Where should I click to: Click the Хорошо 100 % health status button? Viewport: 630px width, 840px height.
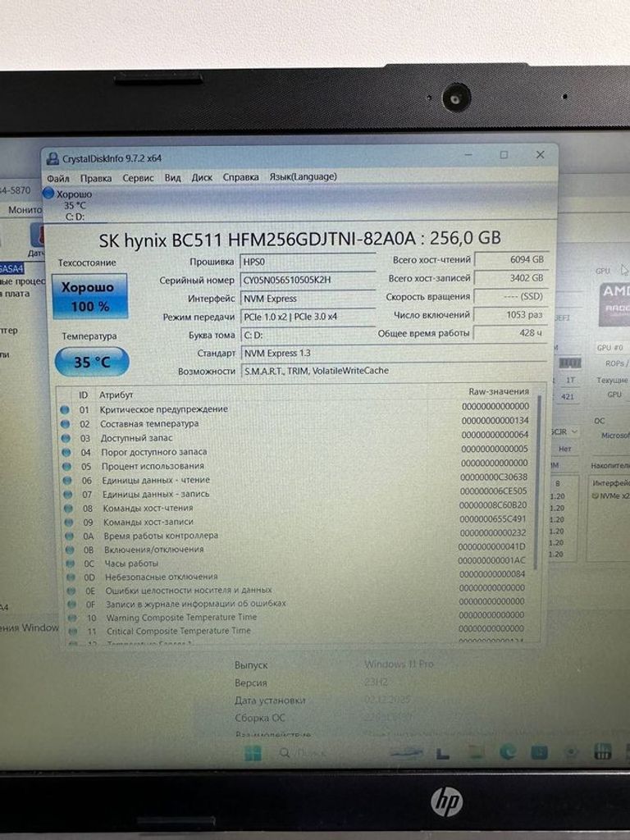89,296
